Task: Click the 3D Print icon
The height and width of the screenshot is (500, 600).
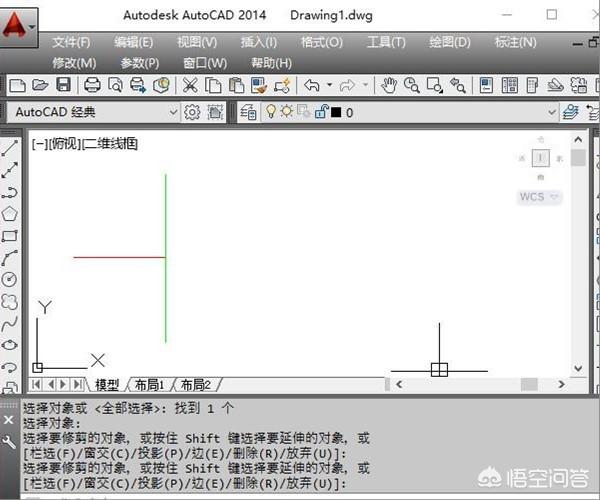Action: pos(161,85)
